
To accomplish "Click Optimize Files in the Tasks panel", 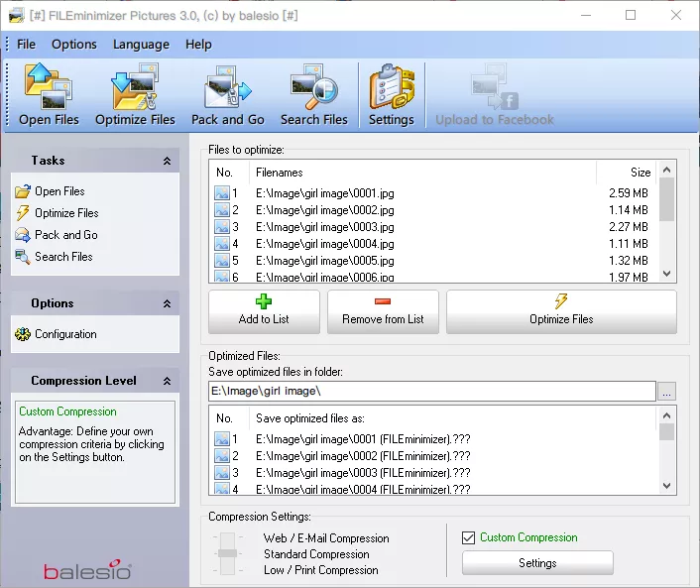I will click(66, 213).
